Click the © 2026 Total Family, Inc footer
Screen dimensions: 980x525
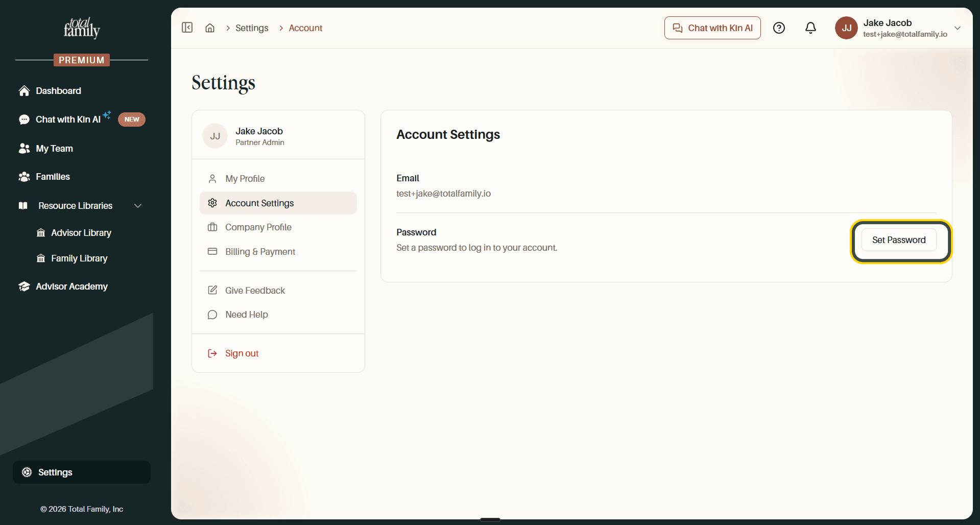pos(82,509)
